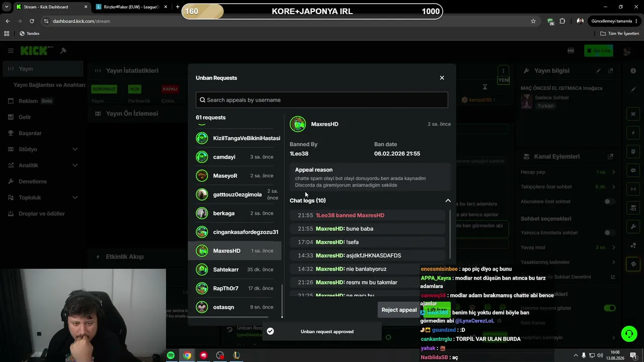Image resolution: width=644 pixels, height=362 pixels.
Task: Open Yayın İstatistikleri three-dot menu
Action: (503, 71)
